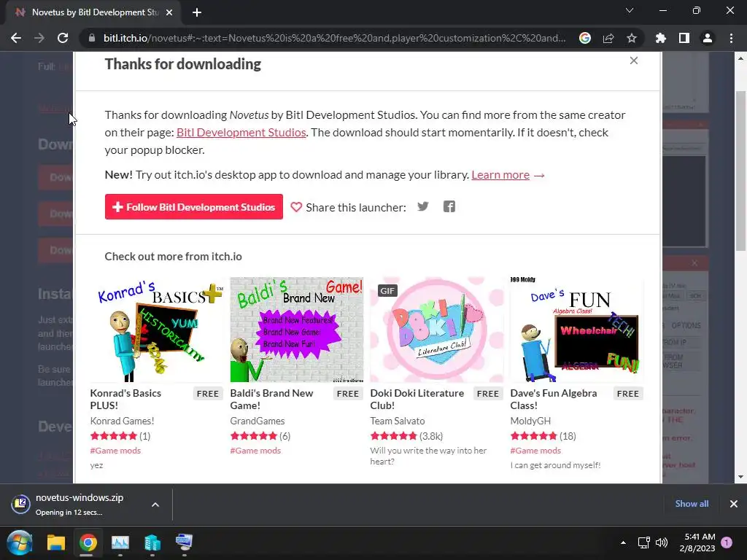
Task: Open the Konrad's Basics PLUS! title link
Action: pos(125,399)
